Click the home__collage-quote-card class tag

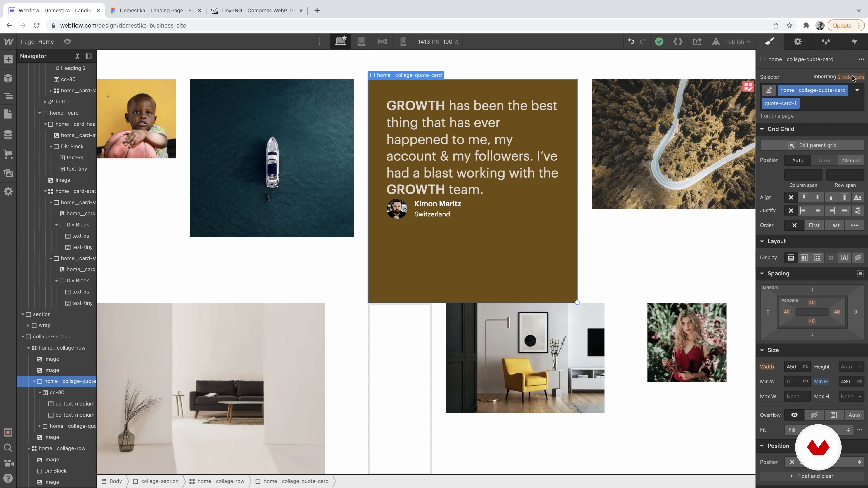[x=813, y=90]
